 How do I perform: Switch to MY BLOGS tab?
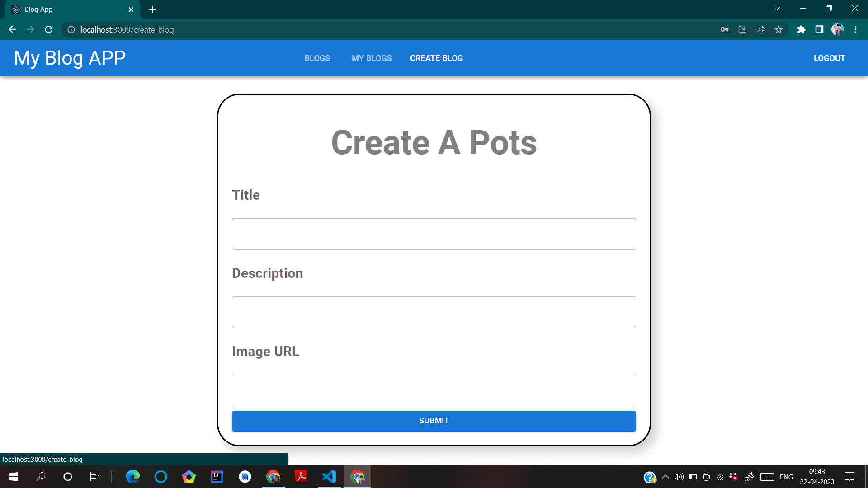(x=372, y=58)
